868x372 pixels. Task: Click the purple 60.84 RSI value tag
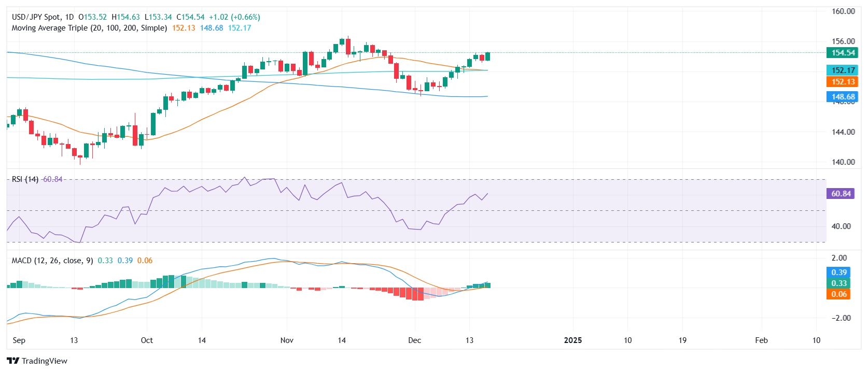point(841,194)
